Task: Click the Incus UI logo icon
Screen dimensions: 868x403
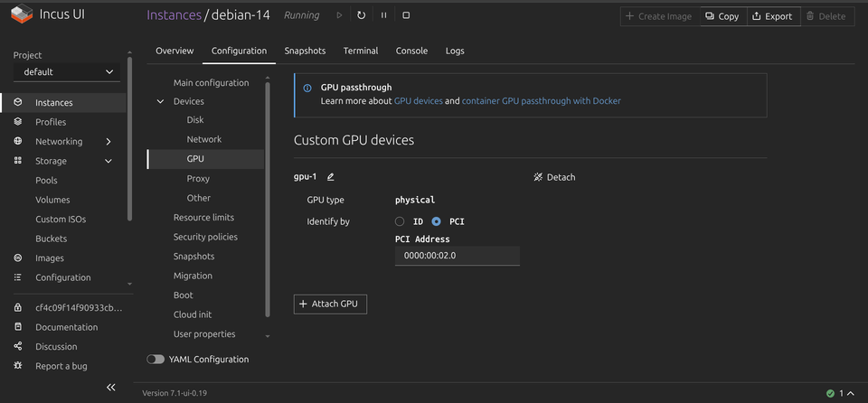Action: [x=22, y=14]
